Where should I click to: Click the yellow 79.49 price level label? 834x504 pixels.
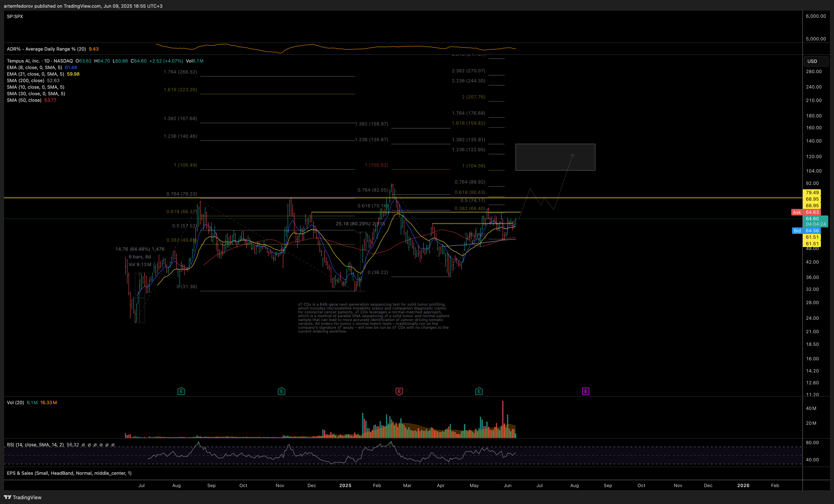point(812,193)
